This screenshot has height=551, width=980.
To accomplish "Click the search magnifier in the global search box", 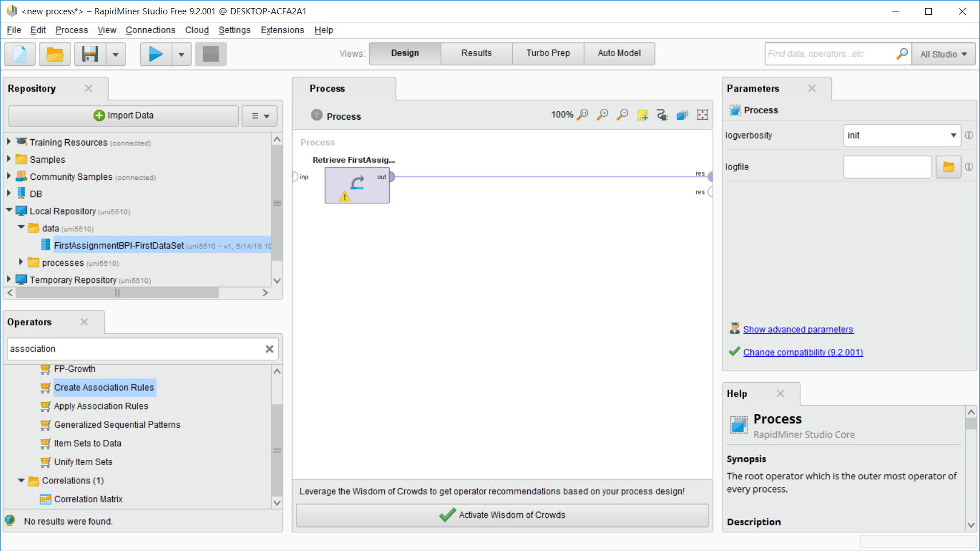I will [x=902, y=54].
